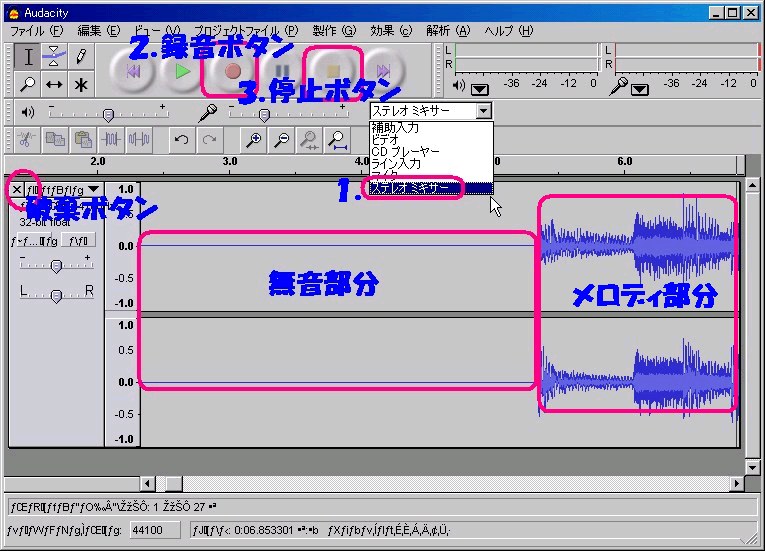This screenshot has width=765, height=551.
Task: Click the red Record button
Action: [x=233, y=72]
